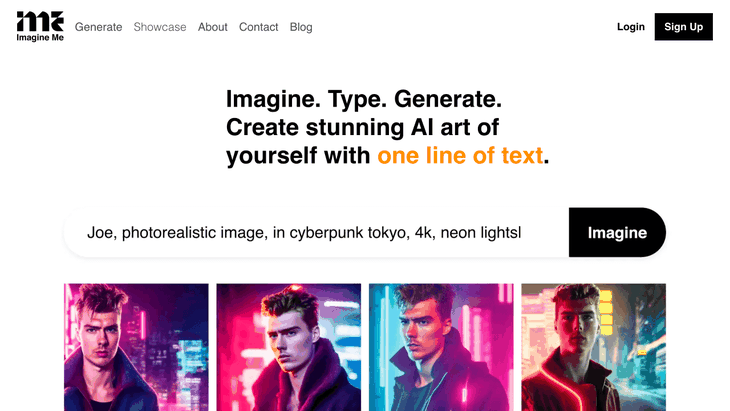Select Contact in the navigation bar
Viewport: 730px width, 411px height.
[x=258, y=27]
